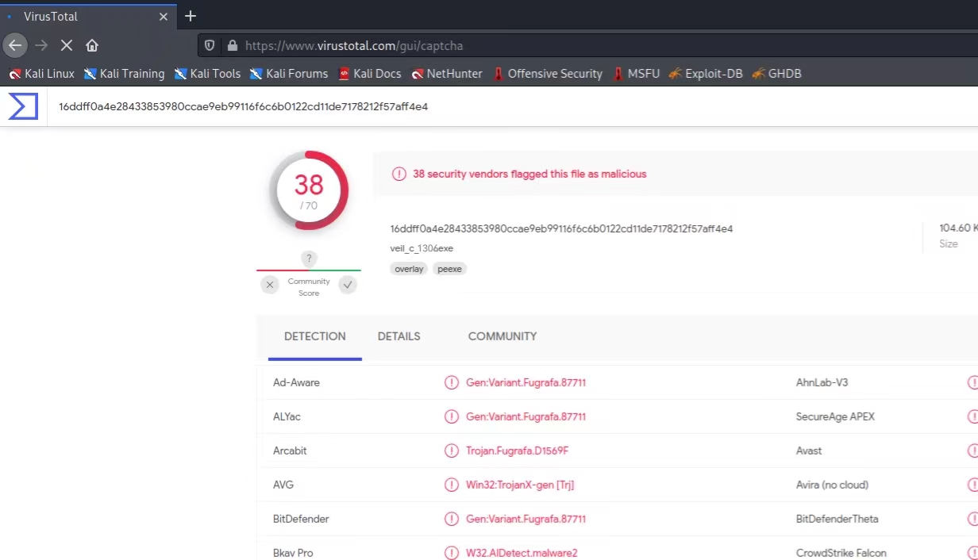978x560 pixels.
Task: Open Kali Linux bookmark
Action: 41,74
